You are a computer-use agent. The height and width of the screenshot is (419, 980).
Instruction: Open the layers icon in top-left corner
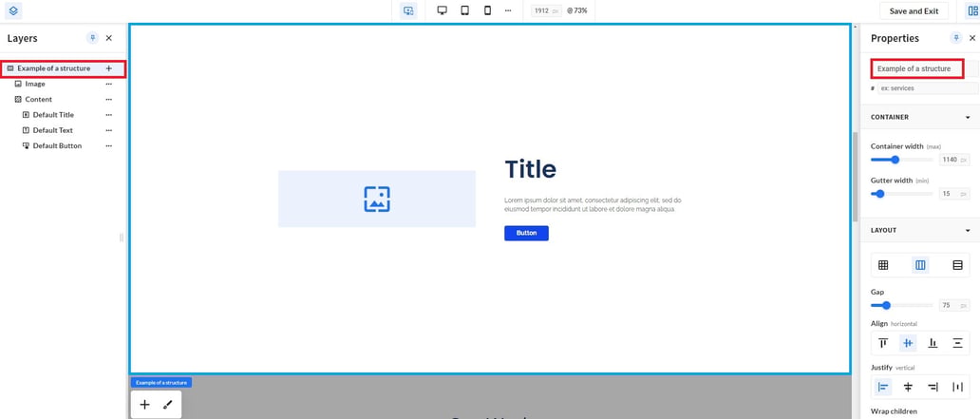[x=13, y=10]
